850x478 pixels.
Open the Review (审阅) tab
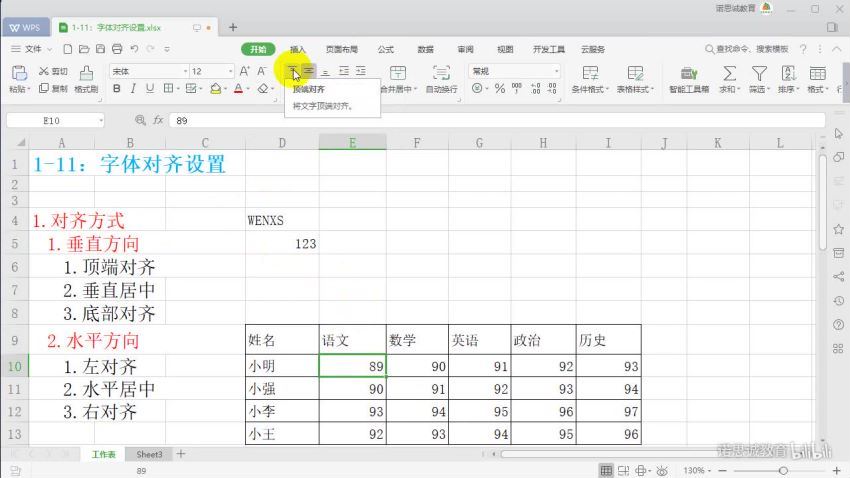[465, 49]
